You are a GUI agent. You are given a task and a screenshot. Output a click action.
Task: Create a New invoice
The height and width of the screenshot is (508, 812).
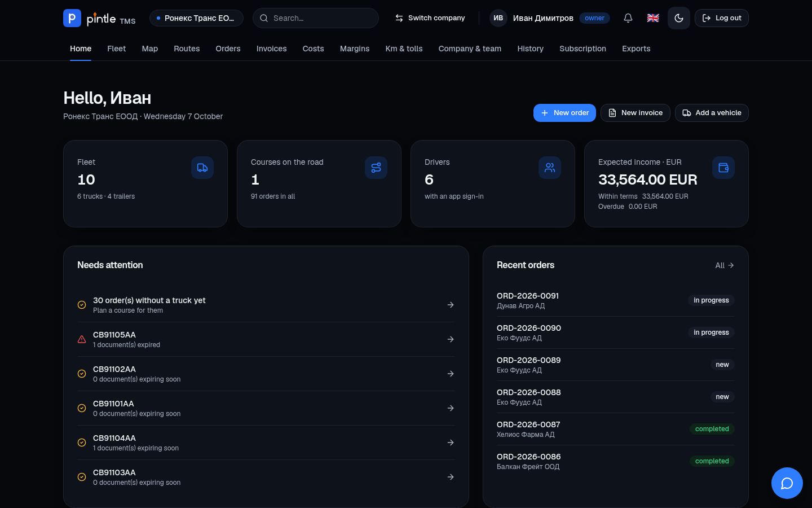pos(636,113)
